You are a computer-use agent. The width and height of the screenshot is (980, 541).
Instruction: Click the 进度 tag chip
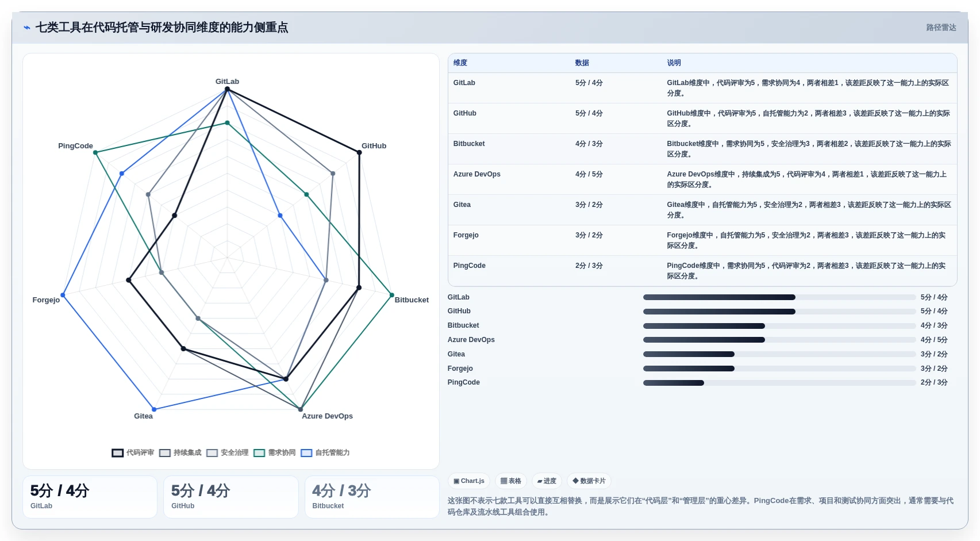(x=547, y=481)
